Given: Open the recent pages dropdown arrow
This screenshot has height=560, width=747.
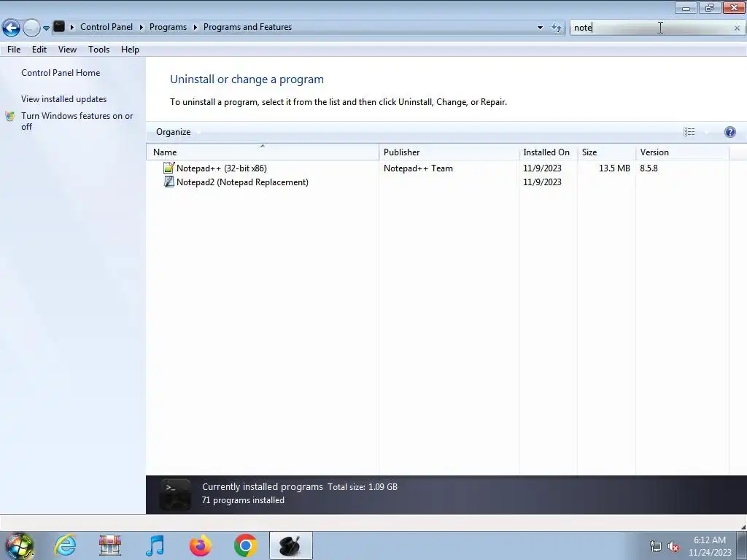Looking at the screenshot, I should pos(46,28).
